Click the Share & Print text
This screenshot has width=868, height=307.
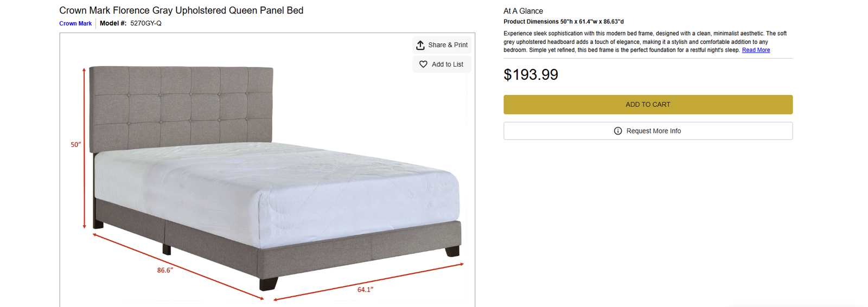(x=448, y=45)
